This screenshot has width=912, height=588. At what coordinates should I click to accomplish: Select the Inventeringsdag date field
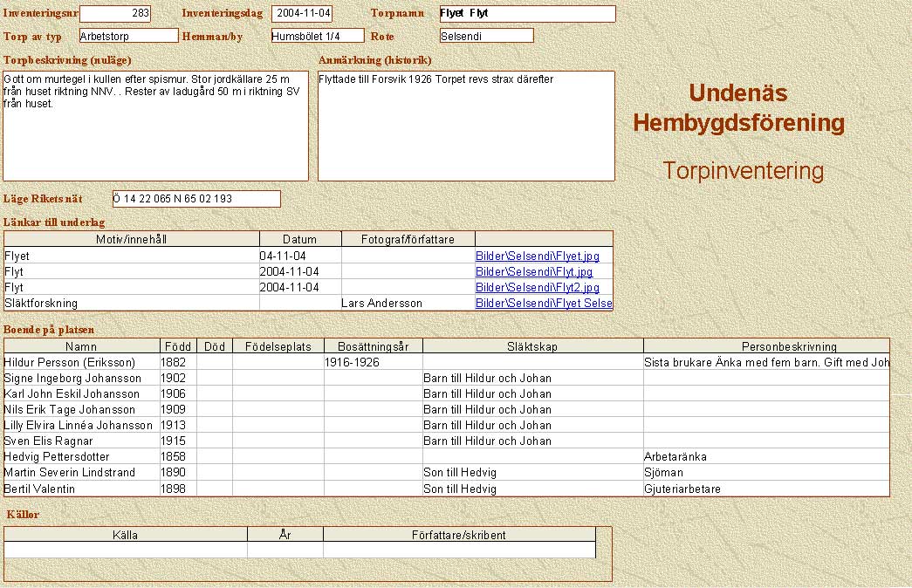(x=302, y=14)
